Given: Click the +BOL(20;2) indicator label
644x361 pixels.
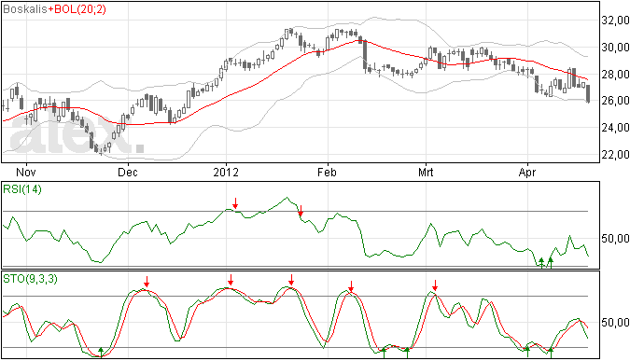Looking at the screenshot, I should 77,9.
